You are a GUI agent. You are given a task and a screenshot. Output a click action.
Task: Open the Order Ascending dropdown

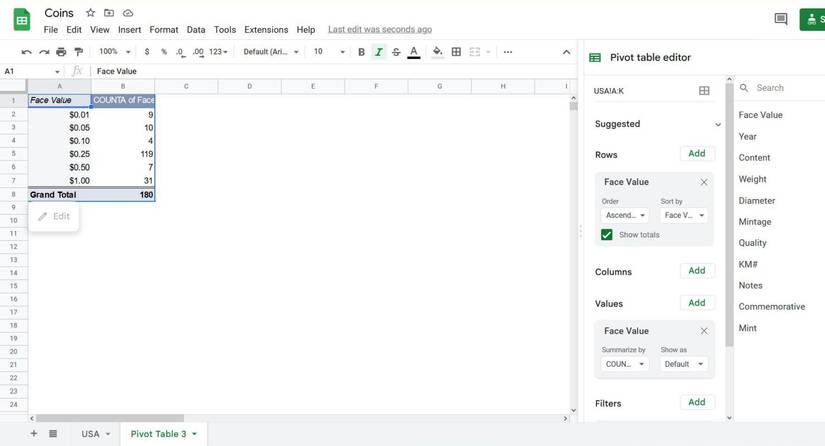click(625, 215)
